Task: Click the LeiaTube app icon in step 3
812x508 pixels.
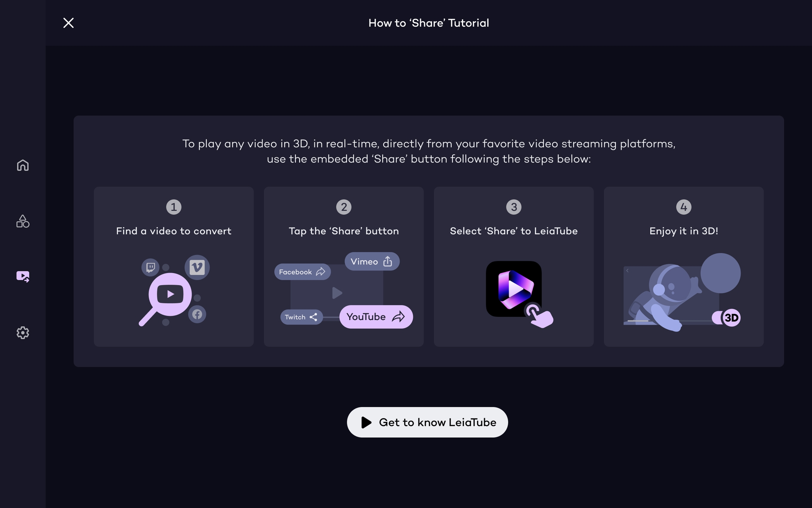Action: (513, 289)
